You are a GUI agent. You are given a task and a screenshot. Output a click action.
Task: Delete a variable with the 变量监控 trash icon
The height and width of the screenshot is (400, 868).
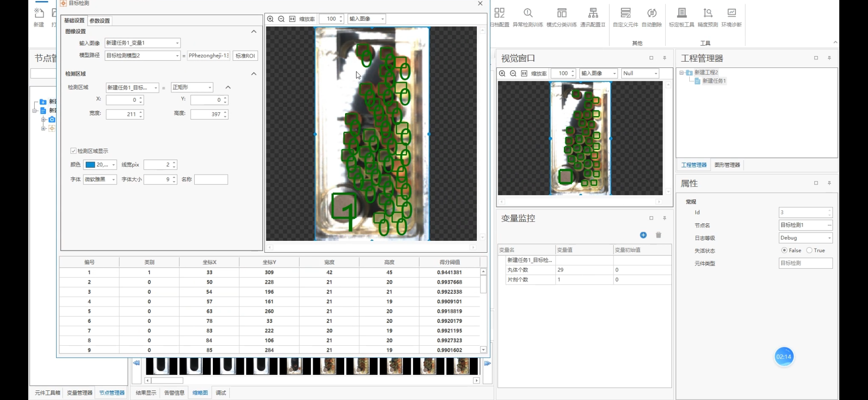[x=658, y=235]
